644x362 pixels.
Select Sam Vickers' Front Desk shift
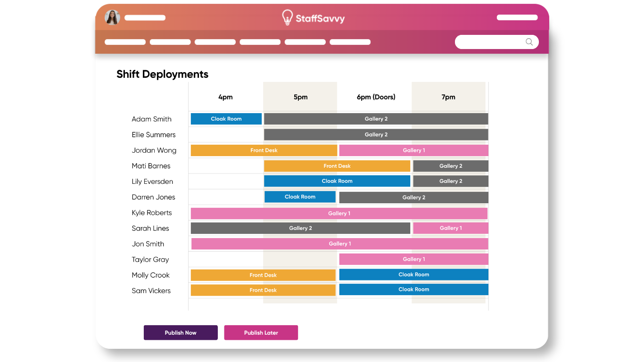coord(263,290)
